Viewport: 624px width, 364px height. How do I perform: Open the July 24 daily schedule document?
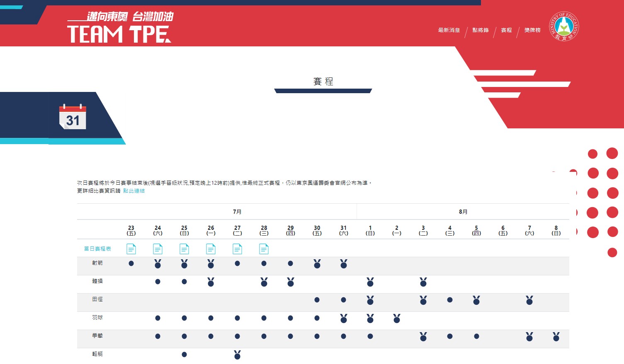click(x=158, y=249)
